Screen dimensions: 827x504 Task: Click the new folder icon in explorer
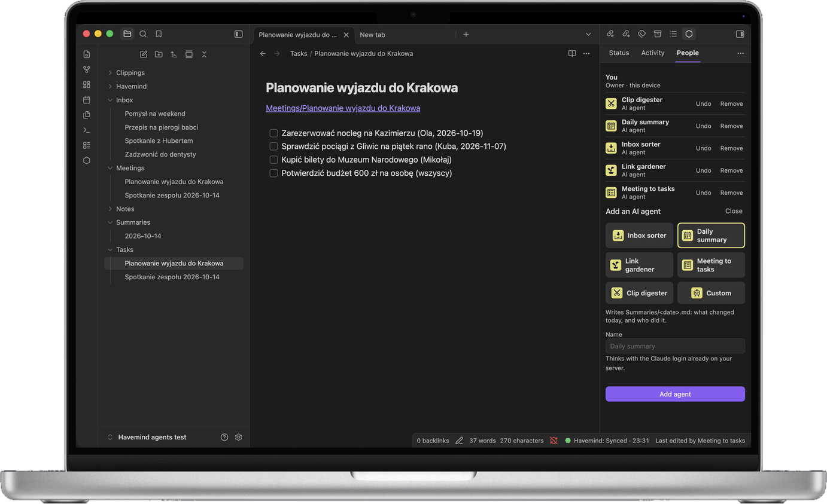[x=159, y=54]
